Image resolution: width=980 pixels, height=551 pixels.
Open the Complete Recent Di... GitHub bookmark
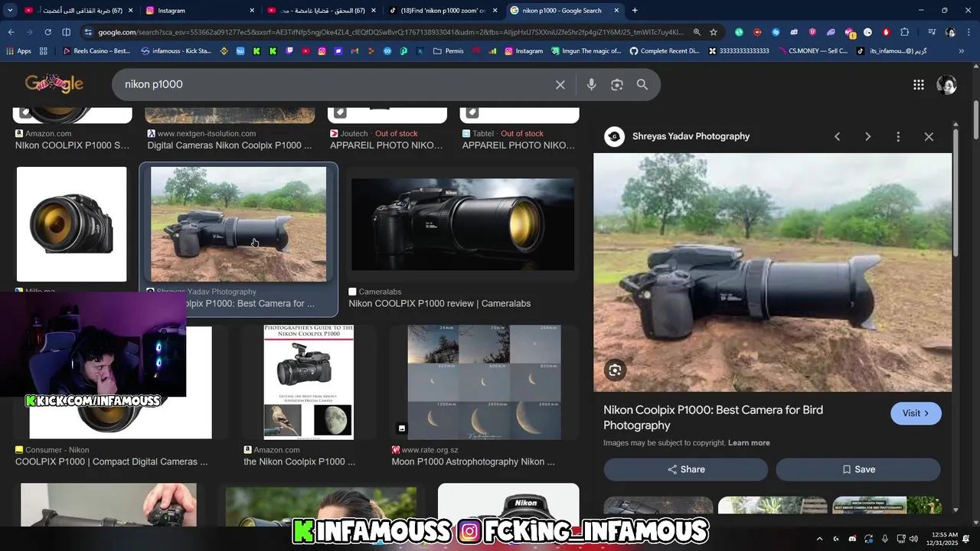[664, 51]
